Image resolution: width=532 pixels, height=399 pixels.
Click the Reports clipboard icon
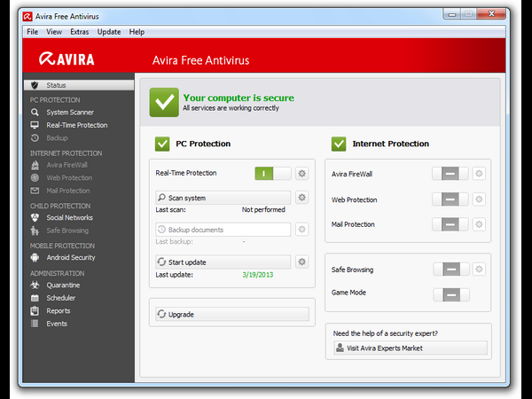pyautogui.click(x=35, y=310)
